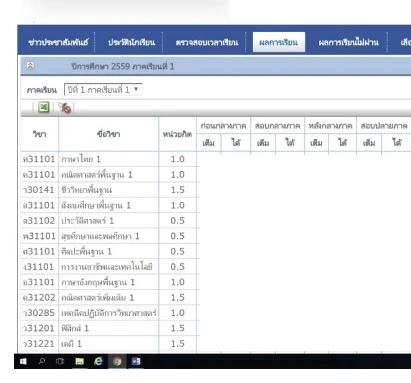Open the ผลการเรียนไม่ผ่าน tab
The height and width of the screenshot is (383, 411).
click(x=348, y=42)
